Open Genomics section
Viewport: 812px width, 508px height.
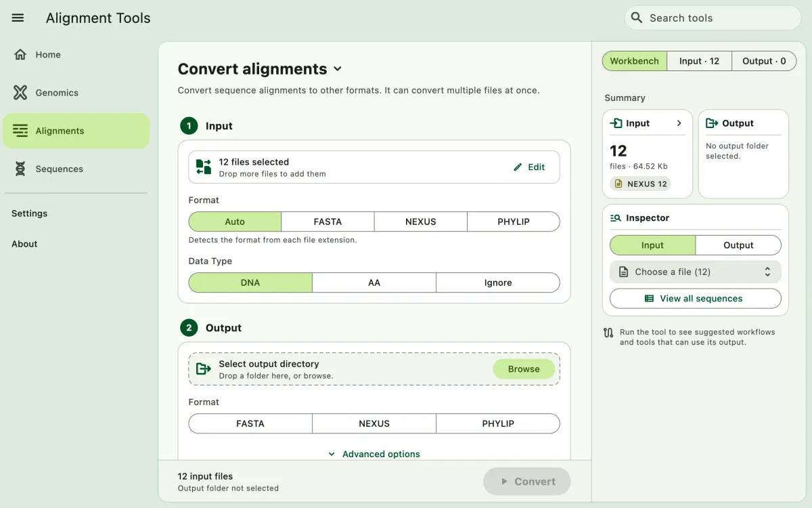coord(76,93)
